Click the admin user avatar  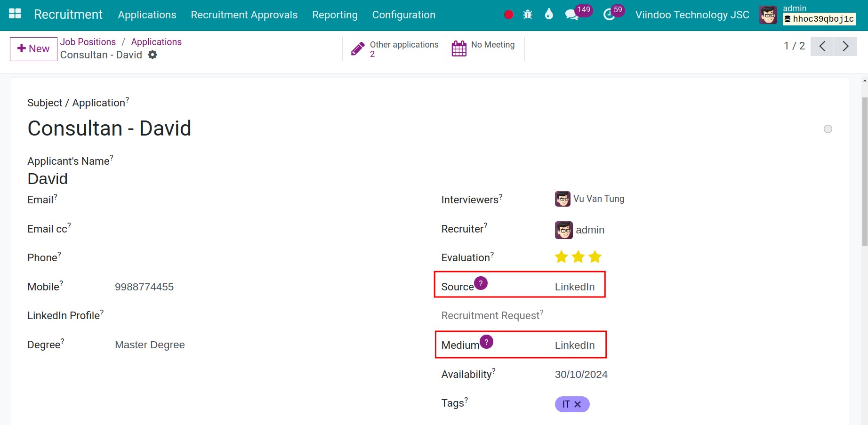[x=768, y=15]
